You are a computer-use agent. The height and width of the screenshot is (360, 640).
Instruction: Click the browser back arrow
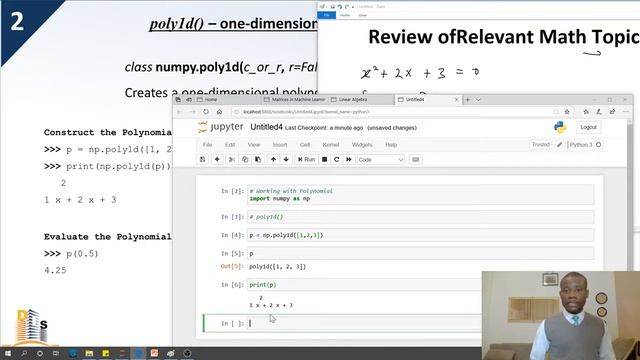[x=180, y=112]
